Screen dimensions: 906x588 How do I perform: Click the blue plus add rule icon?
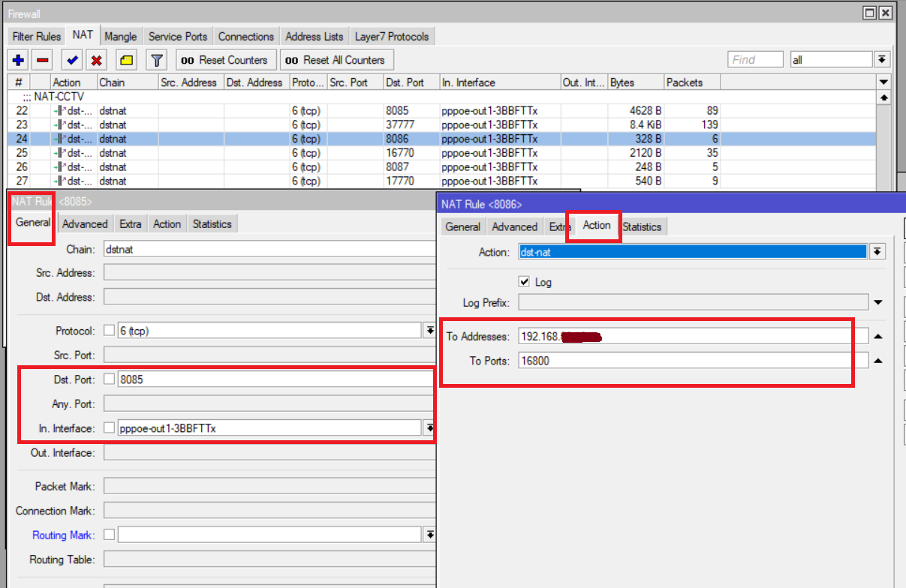[19, 60]
